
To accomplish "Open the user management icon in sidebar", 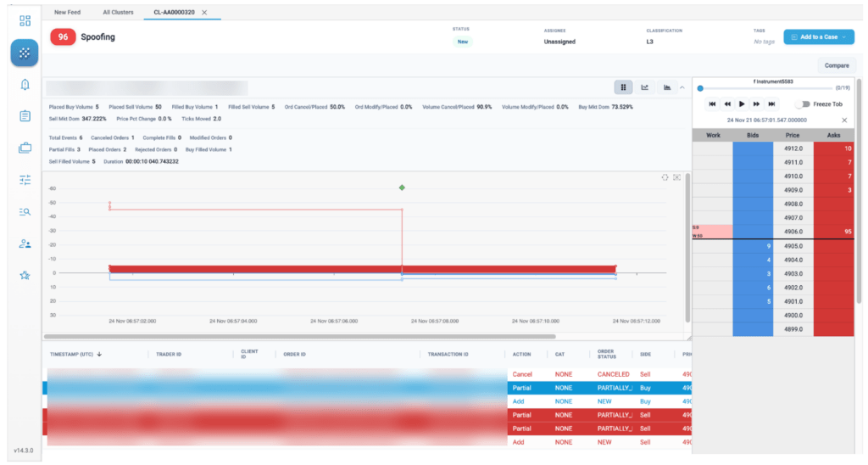I will (x=25, y=244).
